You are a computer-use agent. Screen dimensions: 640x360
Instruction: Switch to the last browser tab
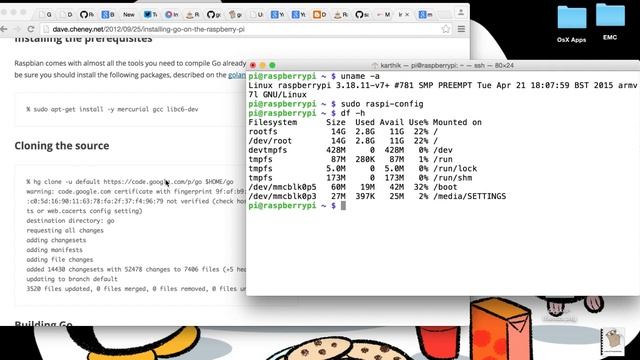pos(426,15)
